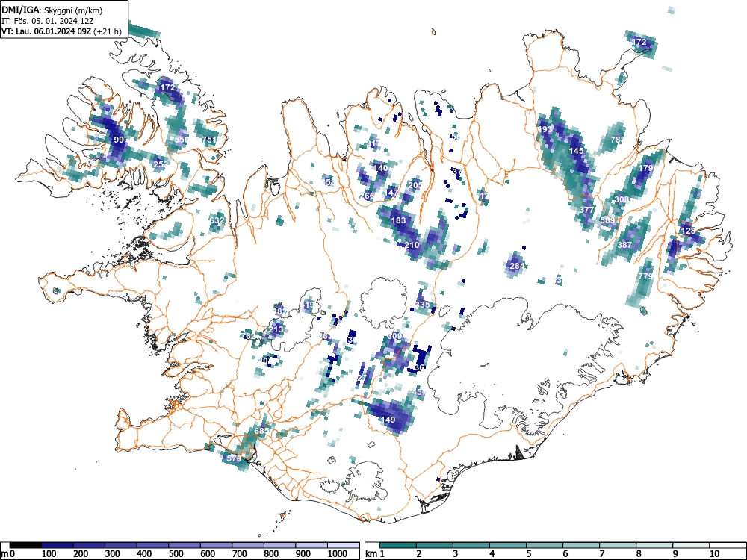Click the '183' visibility value on the map
Viewport: 747px width, 560px height.
tap(398, 220)
